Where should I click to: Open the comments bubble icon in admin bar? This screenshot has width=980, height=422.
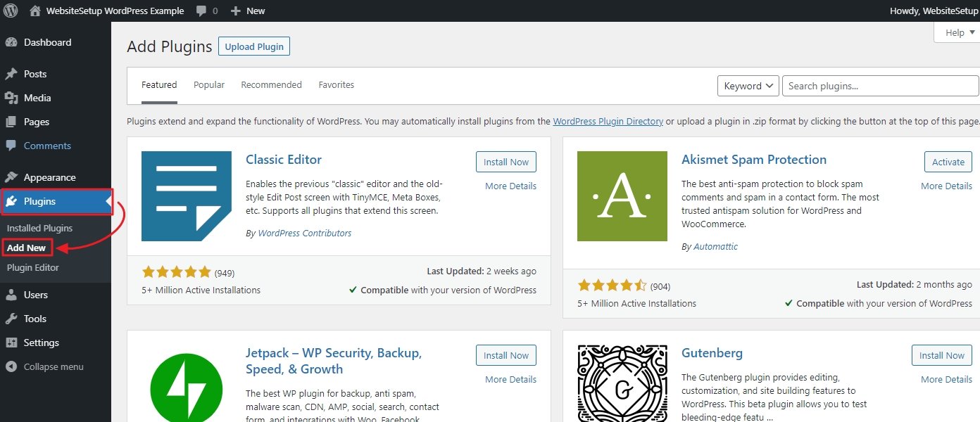point(201,11)
